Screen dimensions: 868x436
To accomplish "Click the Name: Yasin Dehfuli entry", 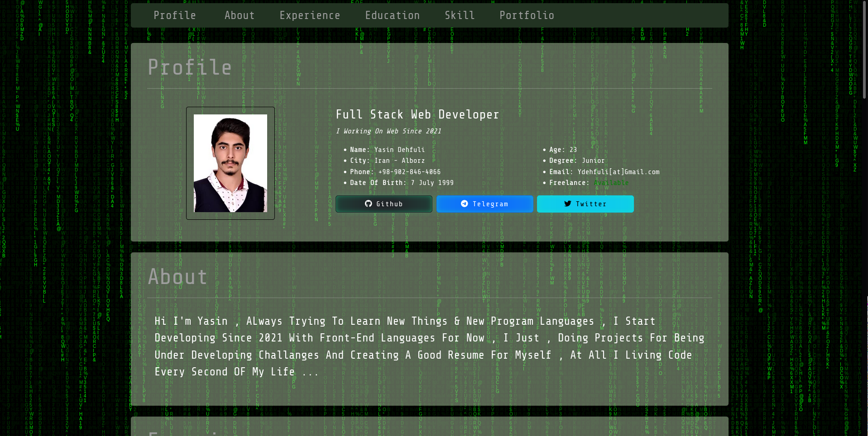I will 388,150.
